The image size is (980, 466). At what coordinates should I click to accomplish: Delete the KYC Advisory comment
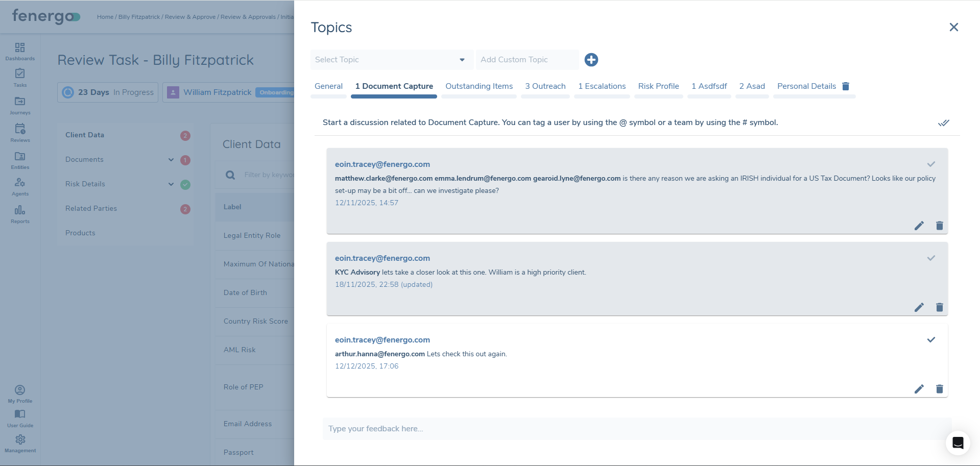tap(939, 307)
